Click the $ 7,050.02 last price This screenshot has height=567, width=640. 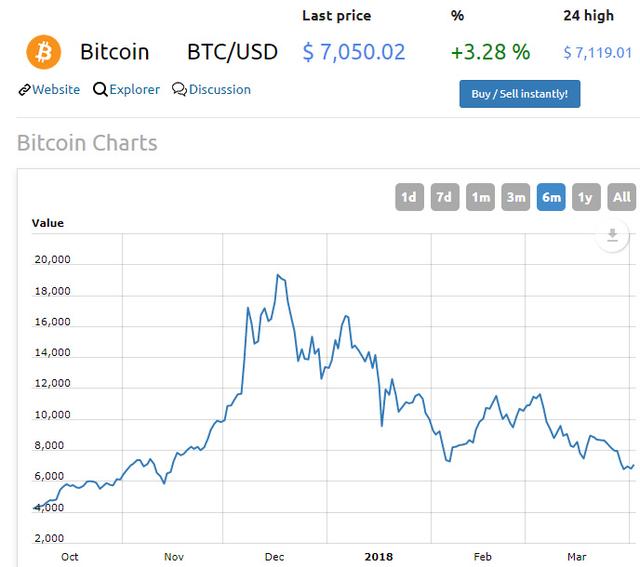pyautogui.click(x=354, y=52)
